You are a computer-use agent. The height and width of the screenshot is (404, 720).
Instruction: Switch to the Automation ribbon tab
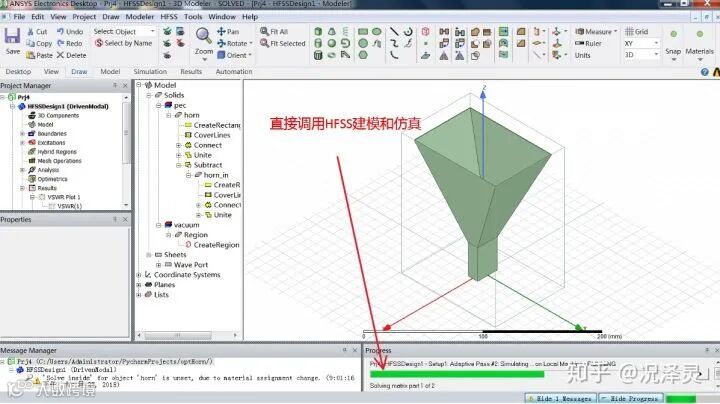coord(234,72)
